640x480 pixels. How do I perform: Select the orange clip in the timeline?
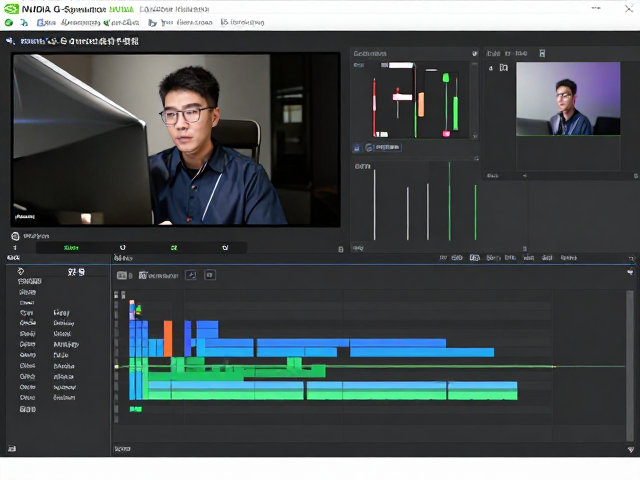[168, 338]
